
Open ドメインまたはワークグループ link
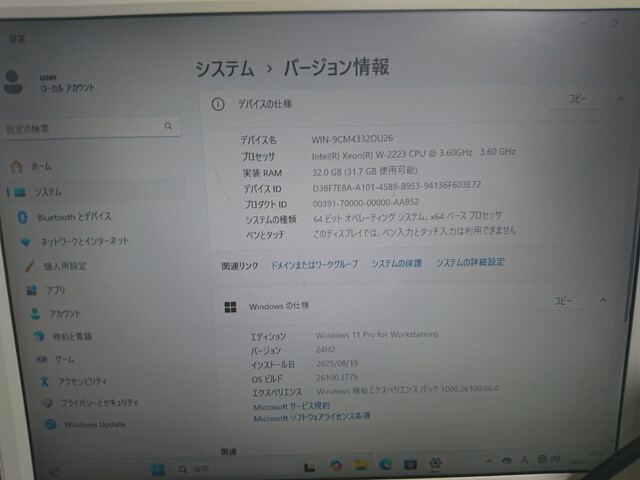314,264
